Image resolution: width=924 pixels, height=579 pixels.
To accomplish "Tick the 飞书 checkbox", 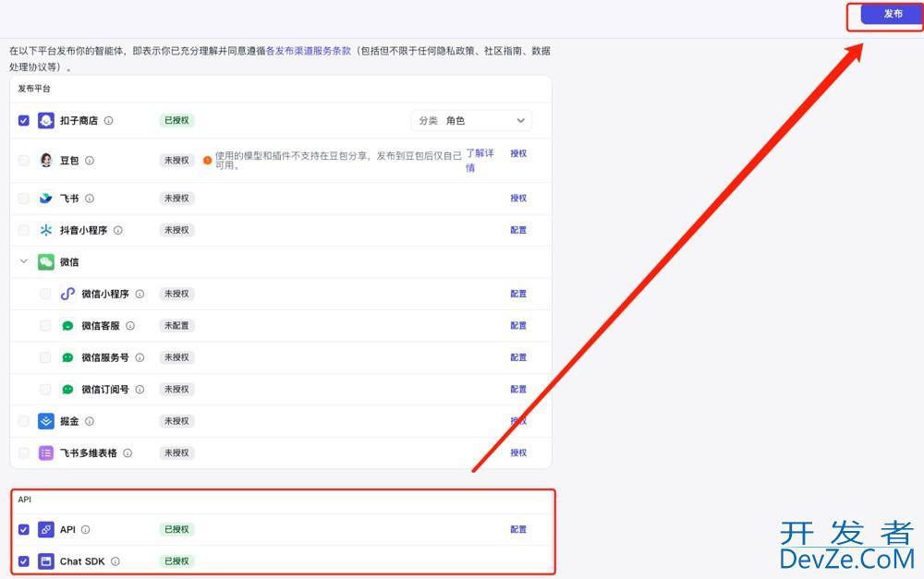I will coord(24,199).
